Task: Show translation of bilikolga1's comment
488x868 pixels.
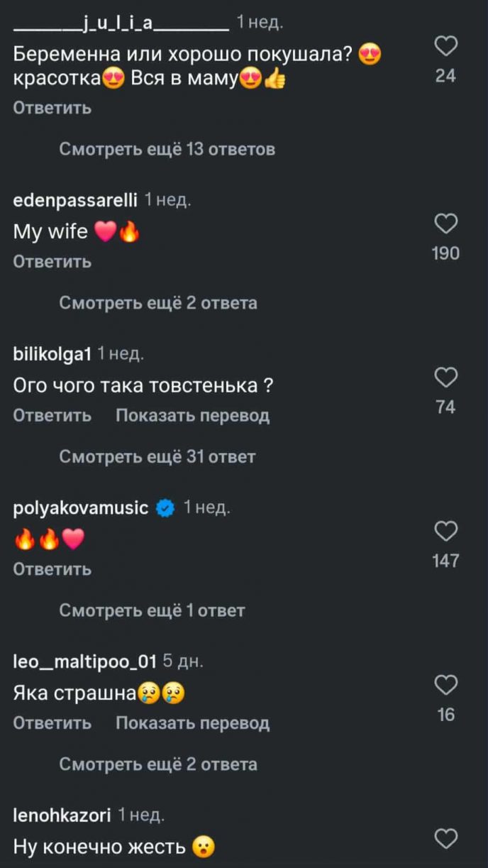Action: [192, 416]
